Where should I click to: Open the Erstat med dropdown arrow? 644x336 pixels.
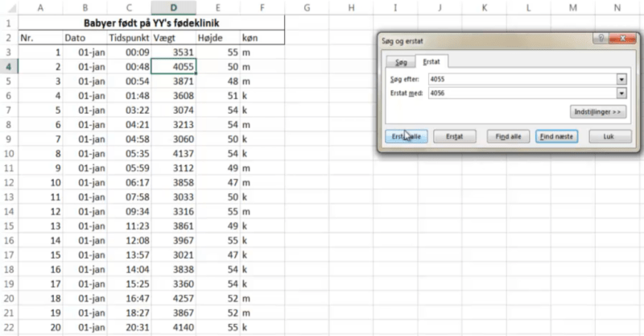pyautogui.click(x=621, y=93)
